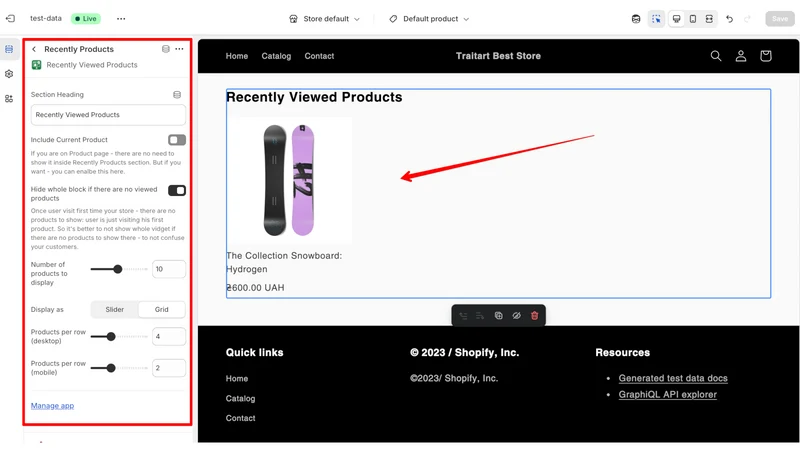Click Catalog in footer Quick links
Image resolution: width=800 pixels, height=450 pixels.
(240, 398)
